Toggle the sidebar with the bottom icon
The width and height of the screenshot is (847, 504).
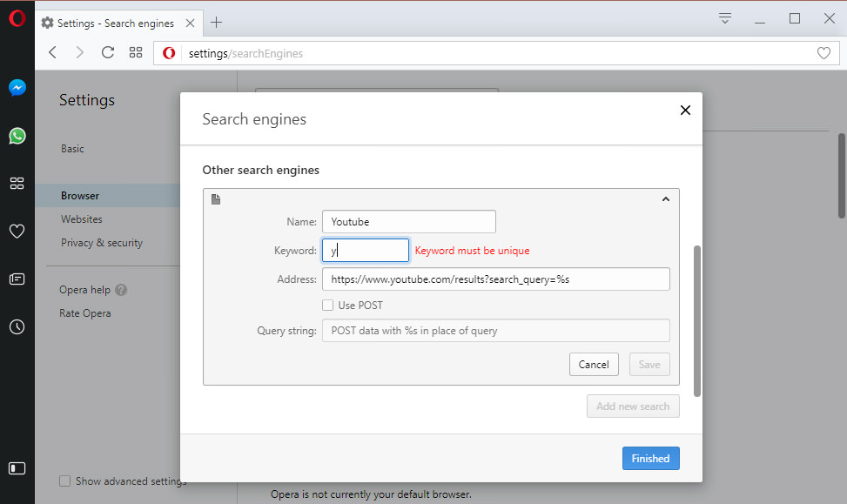click(17, 467)
